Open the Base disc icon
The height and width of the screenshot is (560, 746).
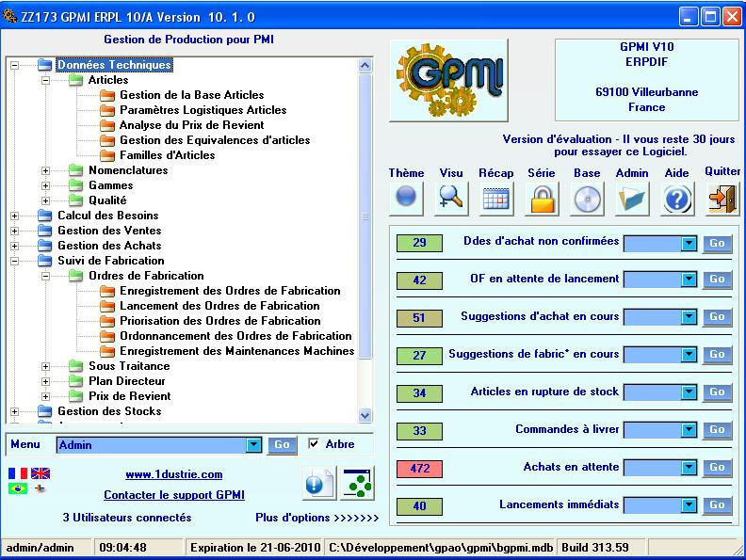coord(587,199)
